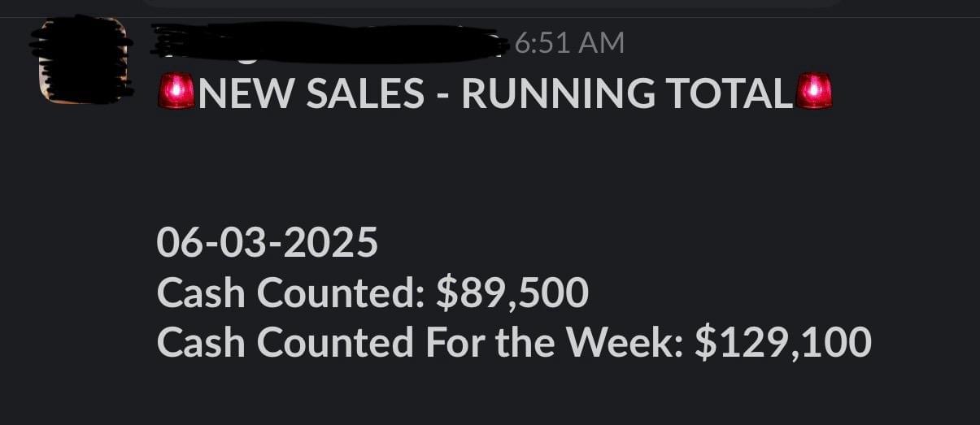The image size is (980, 425).
Task: Click the "Cash Counted:" label
Action: [x=290, y=293]
